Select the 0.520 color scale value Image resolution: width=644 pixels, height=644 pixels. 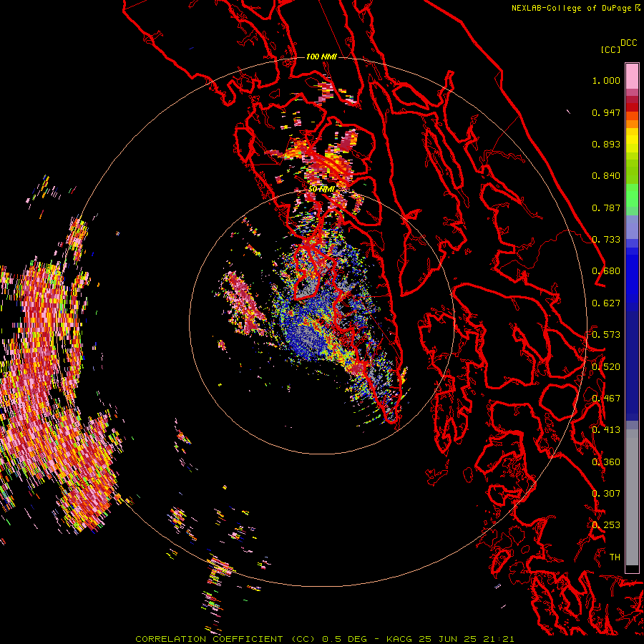pos(606,366)
